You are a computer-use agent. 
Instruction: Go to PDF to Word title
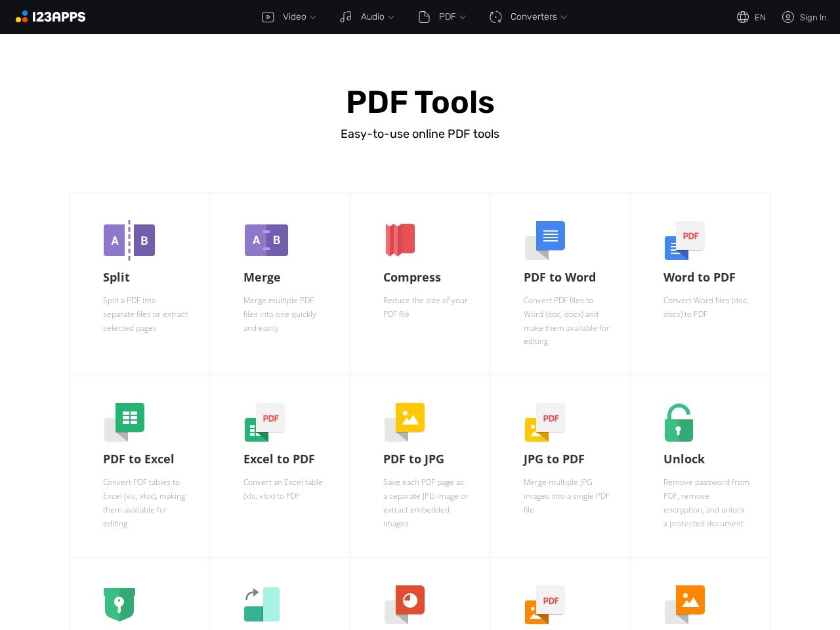[560, 278]
